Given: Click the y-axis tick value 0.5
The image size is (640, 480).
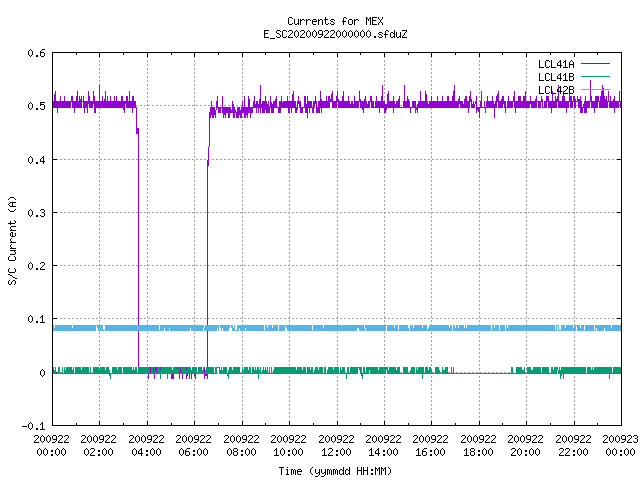Looking at the screenshot, I should point(36,106).
